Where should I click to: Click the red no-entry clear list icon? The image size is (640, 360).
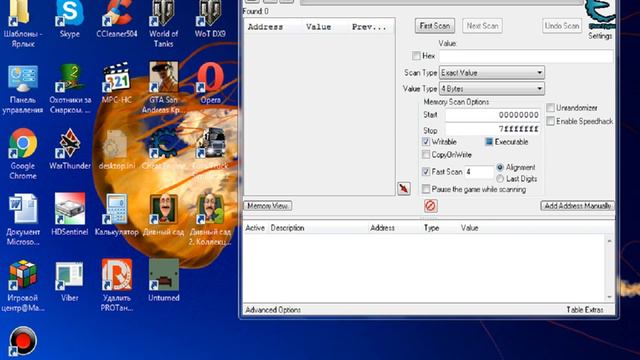[x=430, y=206]
